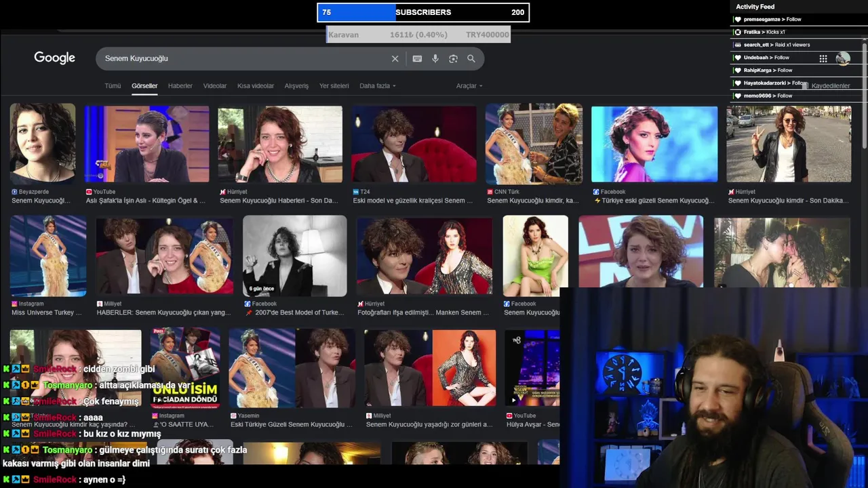Open 'Eski Türkiye Güzeli Senem Kuyucuoğlu' Yasemin caption
Viewport: 868px width, 488px height.
[292, 424]
